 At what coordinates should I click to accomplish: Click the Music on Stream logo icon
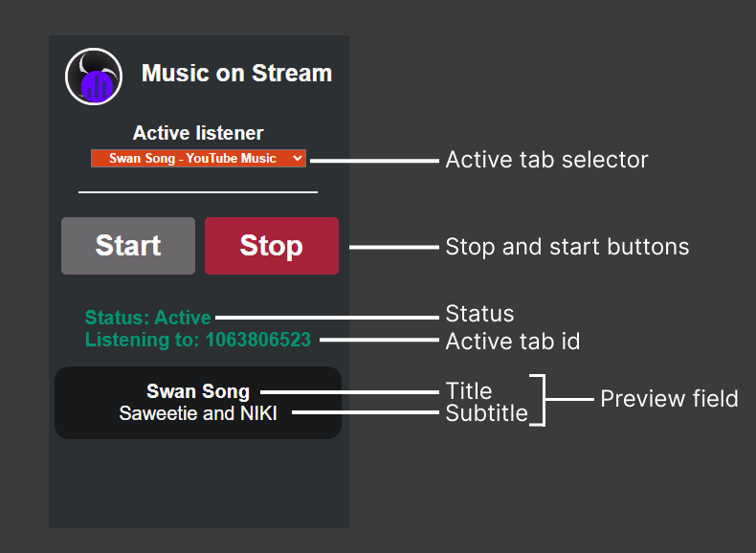[x=94, y=77]
